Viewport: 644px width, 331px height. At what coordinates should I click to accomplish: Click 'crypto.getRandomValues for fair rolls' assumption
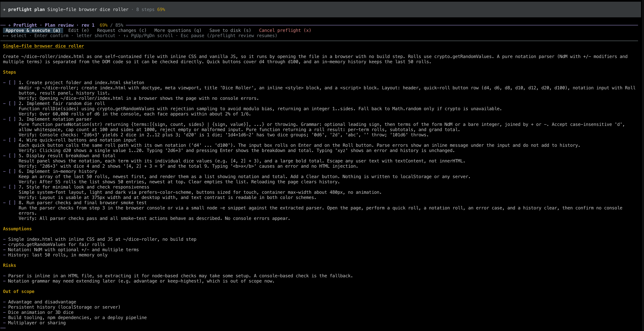pyautogui.click(x=57, y=244)
